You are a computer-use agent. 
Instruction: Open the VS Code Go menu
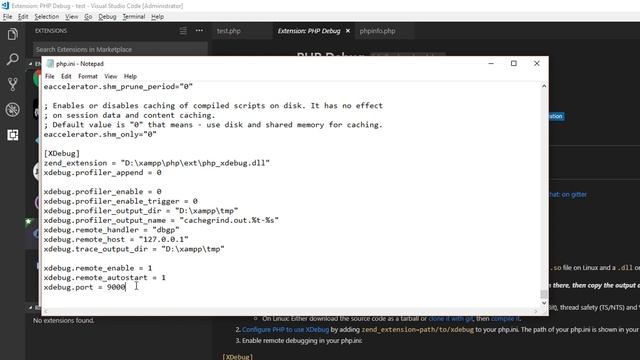(x=88, y=17)
